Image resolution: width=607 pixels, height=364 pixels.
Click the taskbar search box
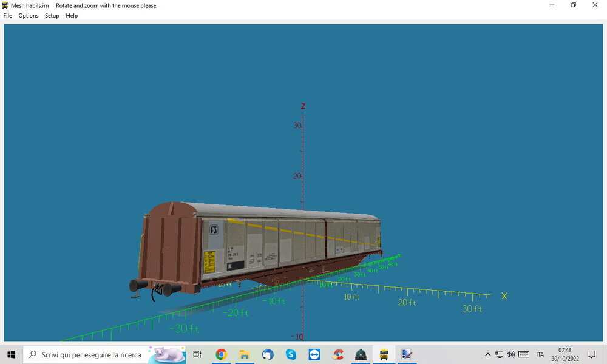click(x=104, y=354)
